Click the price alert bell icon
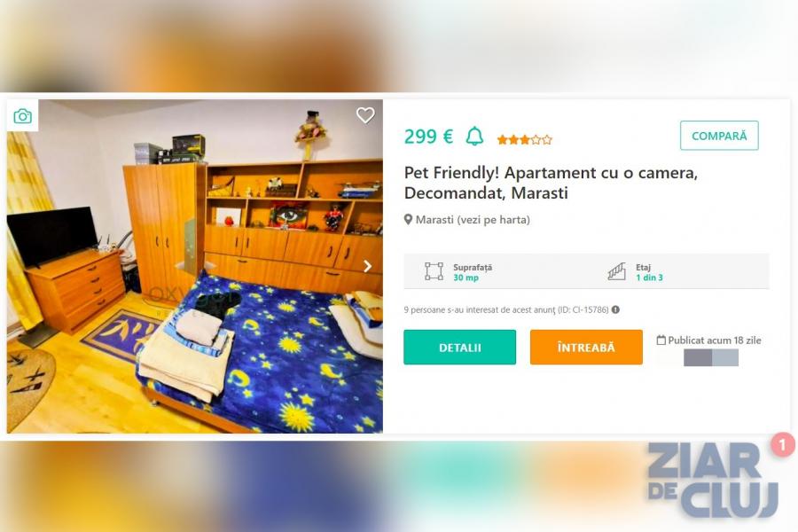 coord(475,136)
